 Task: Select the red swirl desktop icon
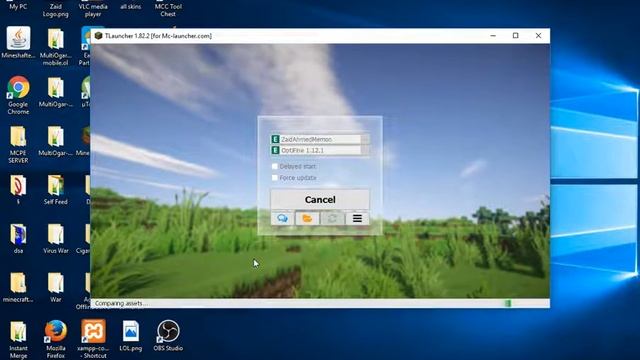point(18,190)
